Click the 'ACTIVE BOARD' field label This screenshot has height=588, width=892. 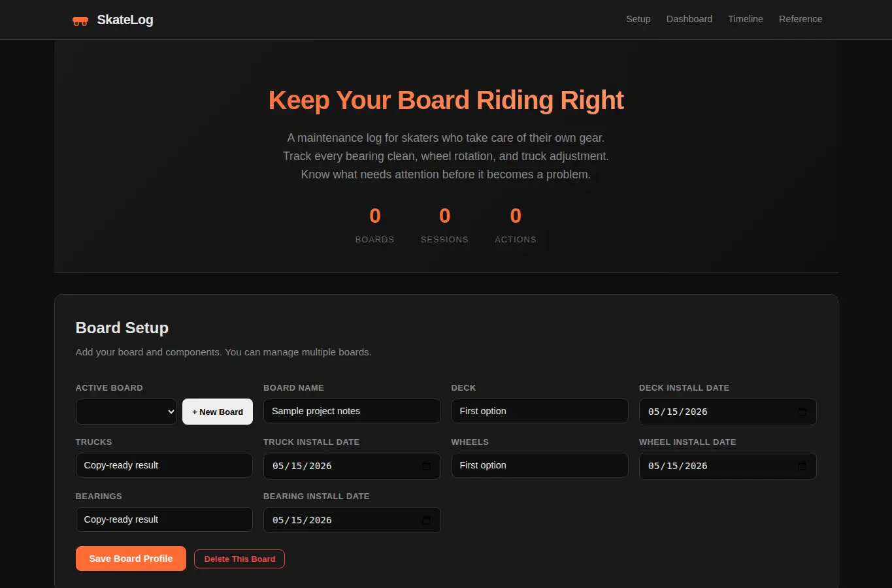click(109, 387)
